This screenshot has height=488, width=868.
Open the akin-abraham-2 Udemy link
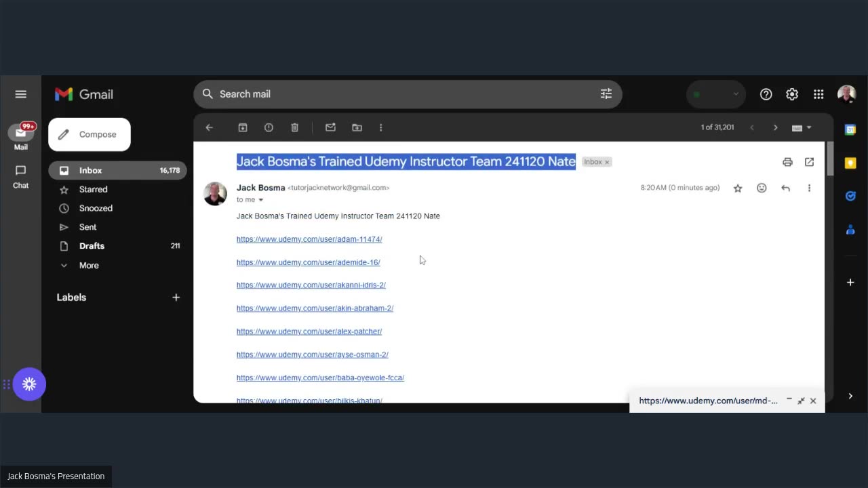pyautogui.click(x=315, y=308)
